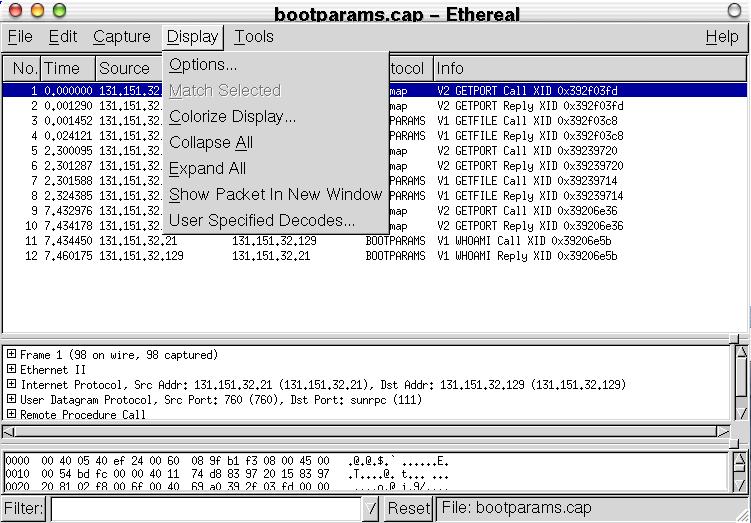This screenshot has height=523, width=751.
Task: Select packet 1 GETPORT Call XID 0x392f03fd
Action: point(375,91)
